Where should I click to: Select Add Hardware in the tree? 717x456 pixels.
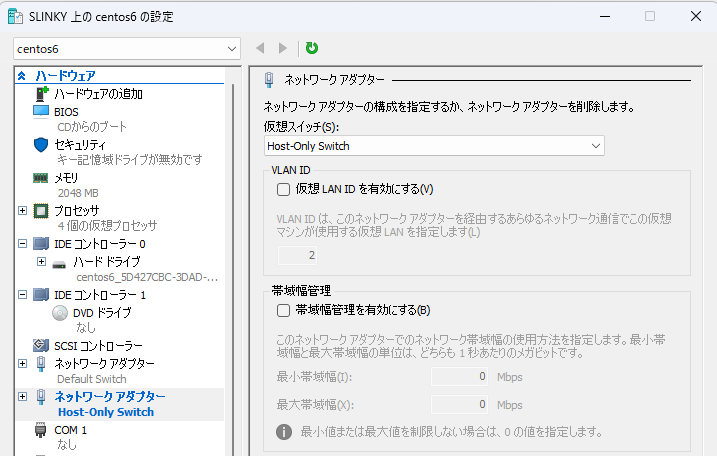pos(98,94)
